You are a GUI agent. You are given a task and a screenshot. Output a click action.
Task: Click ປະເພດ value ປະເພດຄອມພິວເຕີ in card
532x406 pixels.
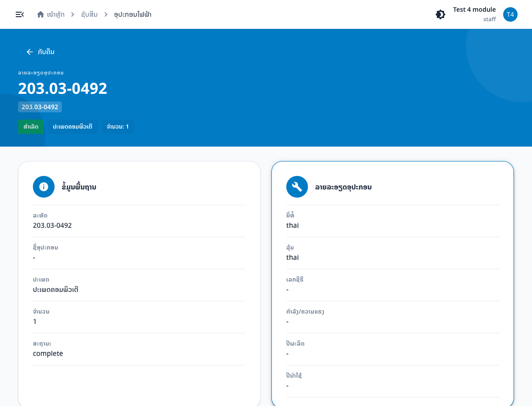55,290
